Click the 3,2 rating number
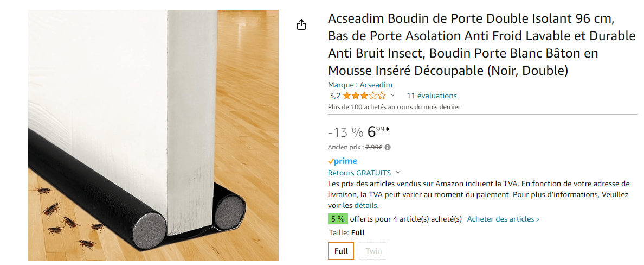644x265 pixels. 334,96
